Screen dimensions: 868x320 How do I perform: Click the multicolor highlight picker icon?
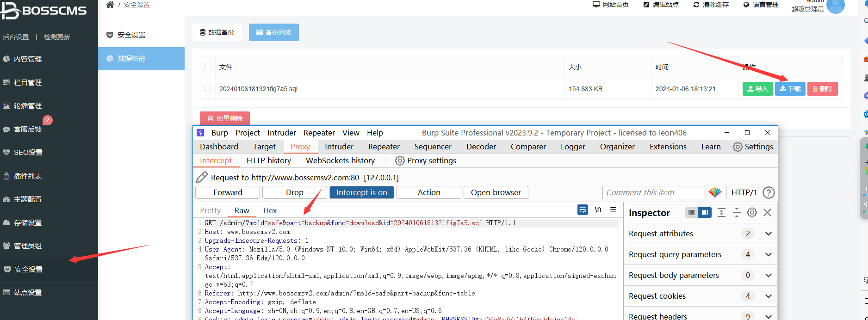pos(715,192)
